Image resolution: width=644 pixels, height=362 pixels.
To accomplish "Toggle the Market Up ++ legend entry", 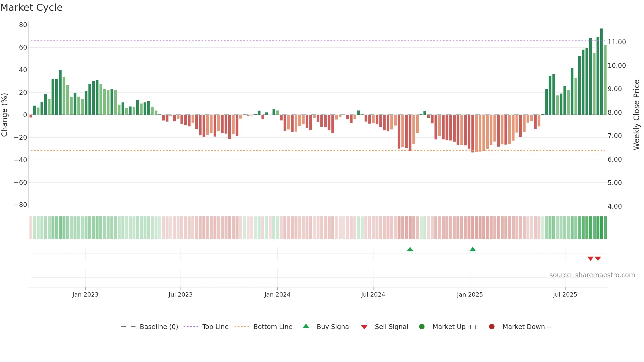I will [x=448, y=327].
